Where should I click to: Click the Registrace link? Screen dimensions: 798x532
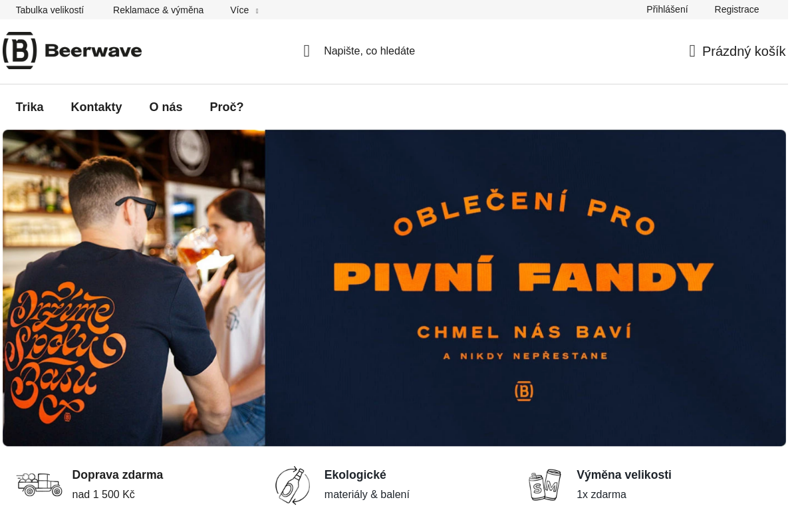tap(737, 9)
